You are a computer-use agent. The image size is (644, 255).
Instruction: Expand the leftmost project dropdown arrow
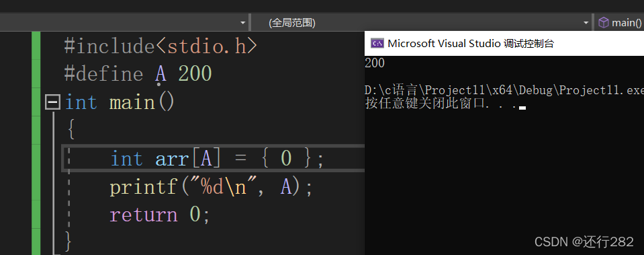(242, 23)
